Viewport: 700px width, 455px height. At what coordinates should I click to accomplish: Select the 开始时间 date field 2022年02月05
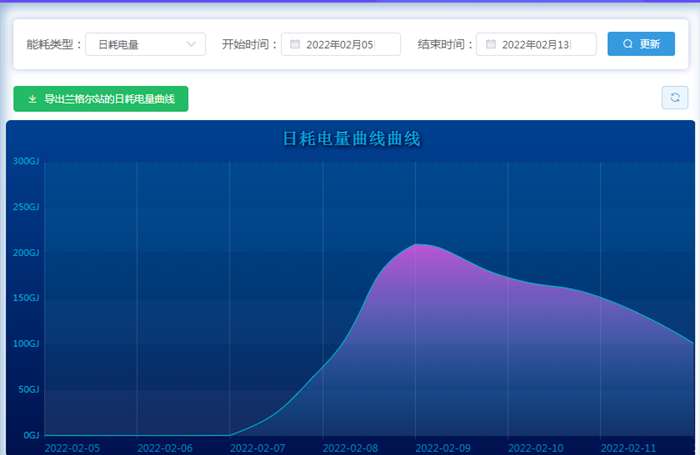point(341,44)
